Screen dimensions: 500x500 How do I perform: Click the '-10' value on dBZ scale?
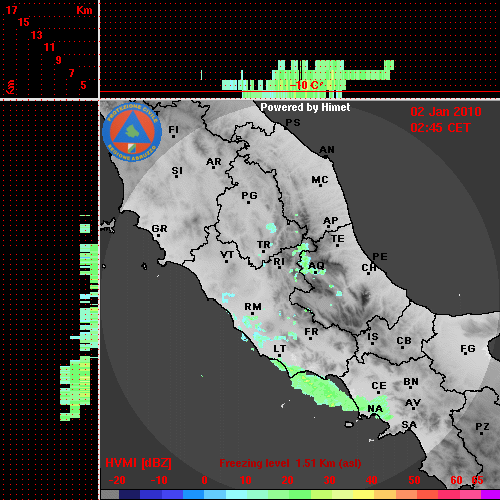[159, 480]
